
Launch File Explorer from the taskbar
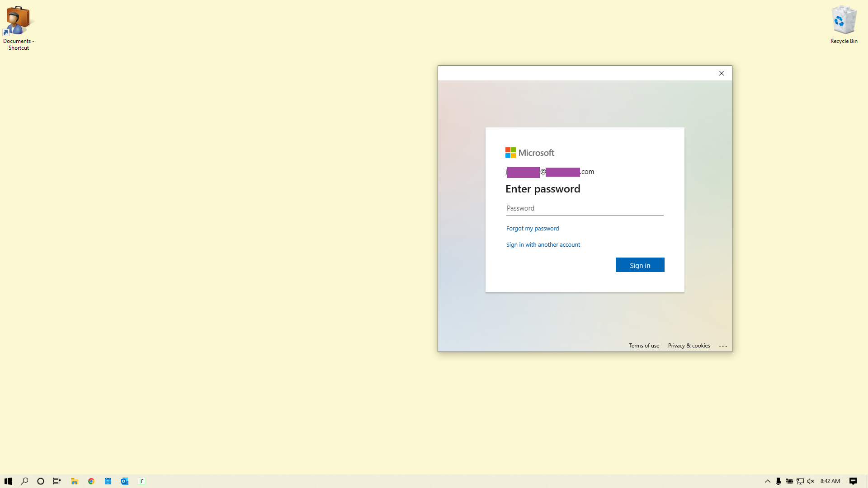click(x=75, y=481)
